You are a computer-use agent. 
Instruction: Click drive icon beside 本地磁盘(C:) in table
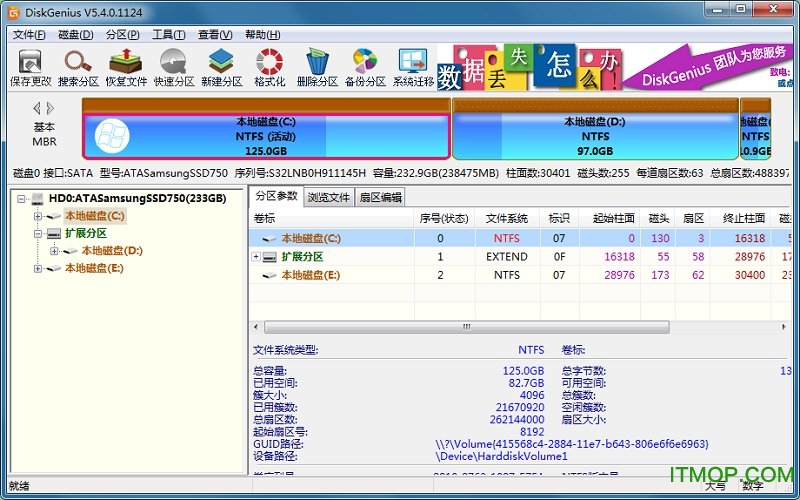(x=269, y=238)
